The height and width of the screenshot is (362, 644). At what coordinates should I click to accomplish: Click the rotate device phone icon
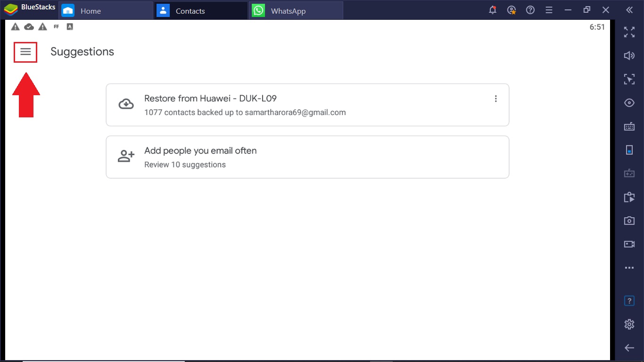pos(629,150)
